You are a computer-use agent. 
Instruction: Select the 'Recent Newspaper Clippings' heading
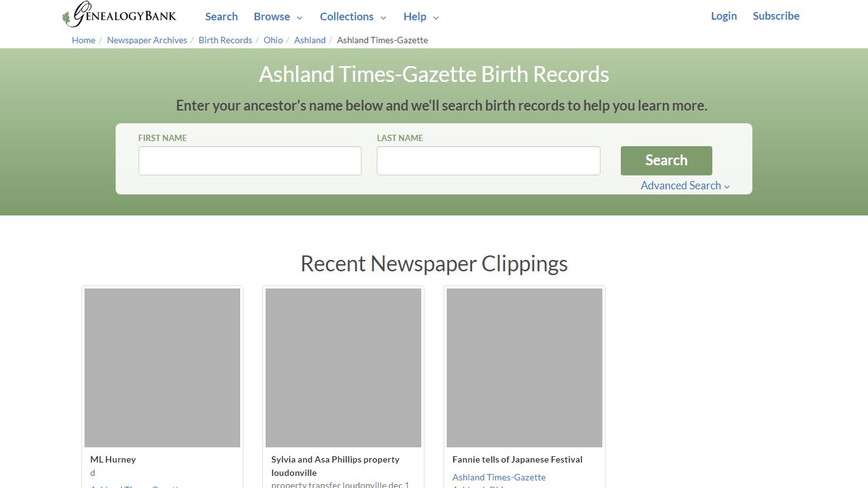434,264
